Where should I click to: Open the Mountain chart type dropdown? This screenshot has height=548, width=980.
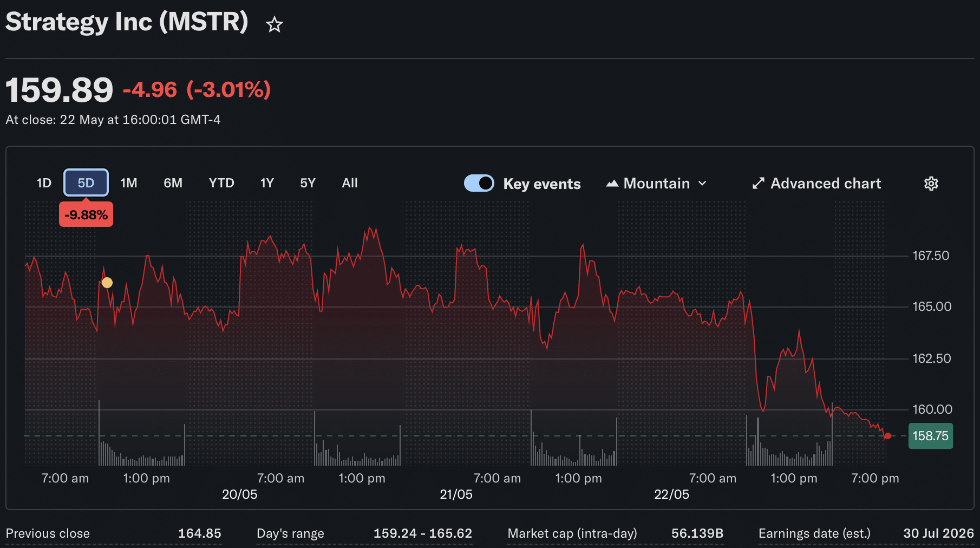(x=657, y=184)
